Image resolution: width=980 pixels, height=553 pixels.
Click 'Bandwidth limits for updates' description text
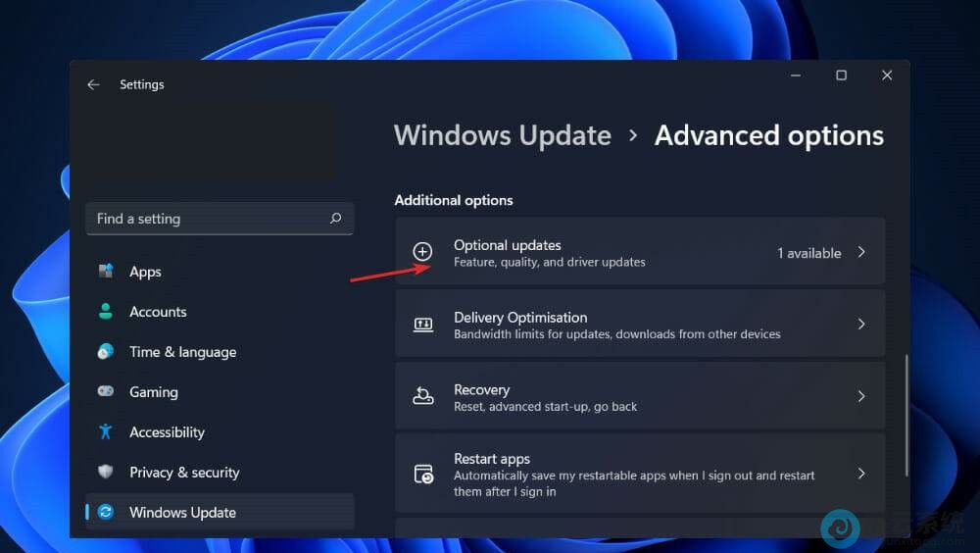[616, 334]
